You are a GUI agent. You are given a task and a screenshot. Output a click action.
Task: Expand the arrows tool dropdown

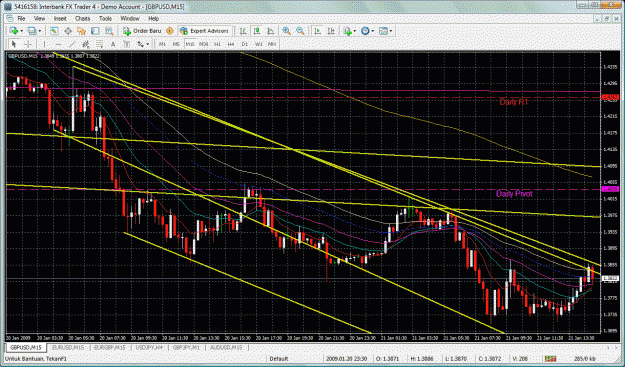(x=147, y=44)
